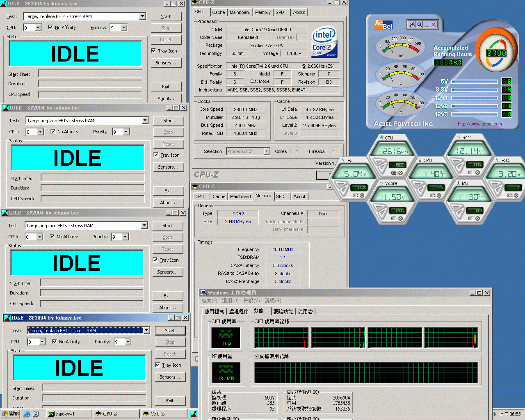Click round X icon in CPU fan RPM gadget
The height and width of the screenshot is (420, 525).
pyautogui.click(x=400, y=173)
